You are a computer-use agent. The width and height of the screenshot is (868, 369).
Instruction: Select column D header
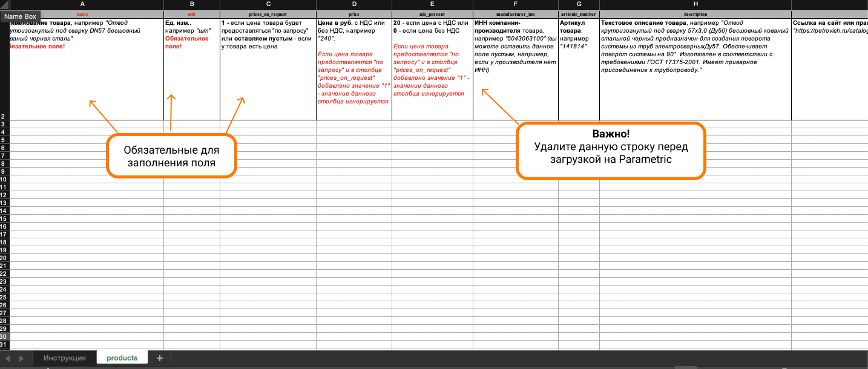(354, 4)
